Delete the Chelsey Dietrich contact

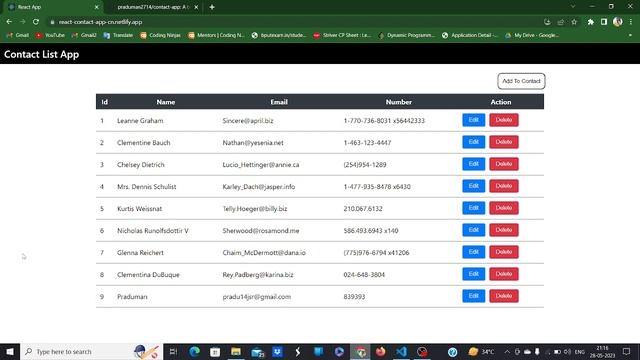(504, 164)
